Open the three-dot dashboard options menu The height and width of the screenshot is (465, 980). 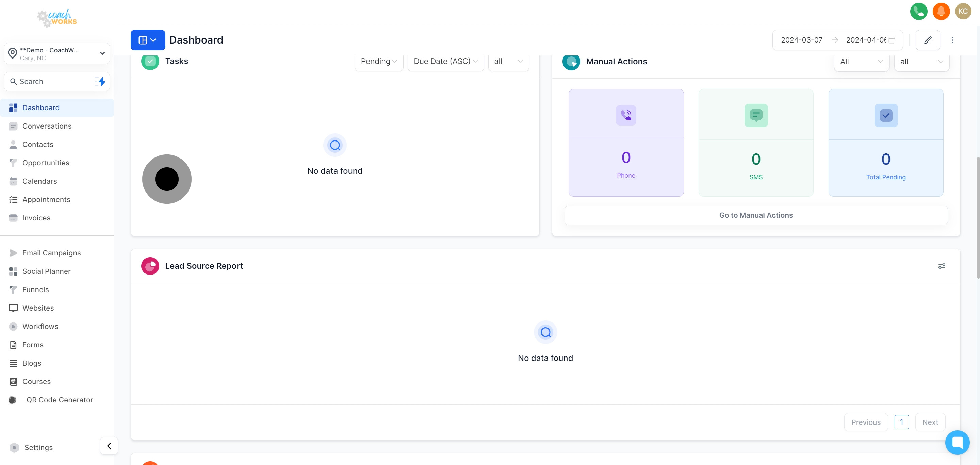[952, 40]
